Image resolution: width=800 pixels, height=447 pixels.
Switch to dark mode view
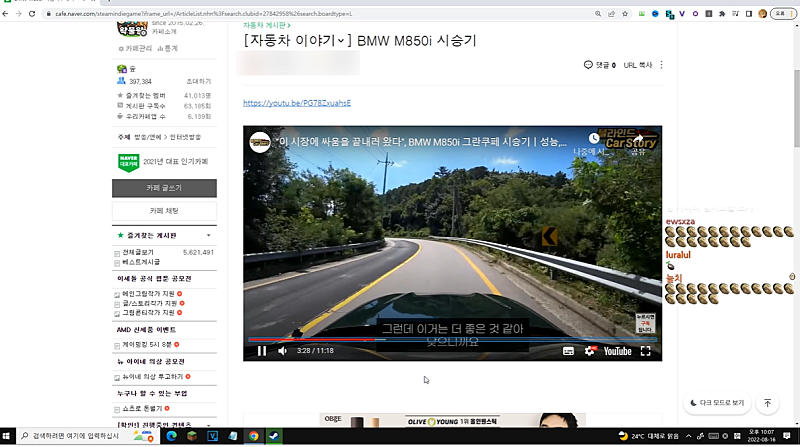point(717,403)
